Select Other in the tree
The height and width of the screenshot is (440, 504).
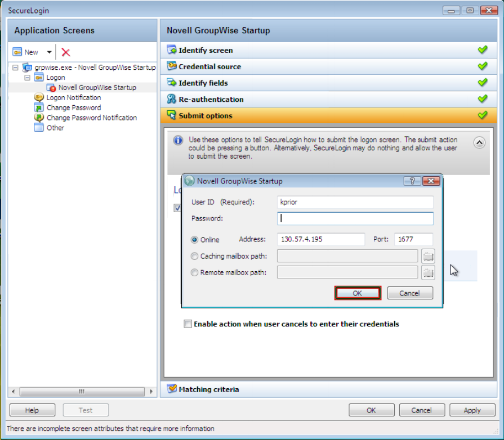55,128
